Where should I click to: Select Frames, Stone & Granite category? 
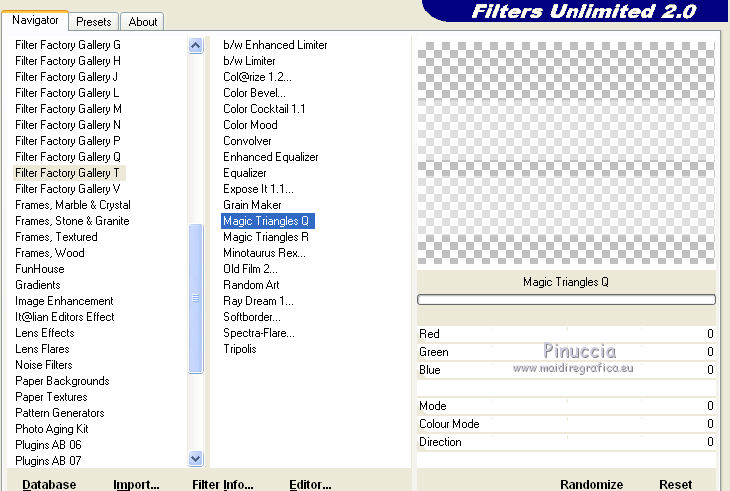click(x=72, y=221)
